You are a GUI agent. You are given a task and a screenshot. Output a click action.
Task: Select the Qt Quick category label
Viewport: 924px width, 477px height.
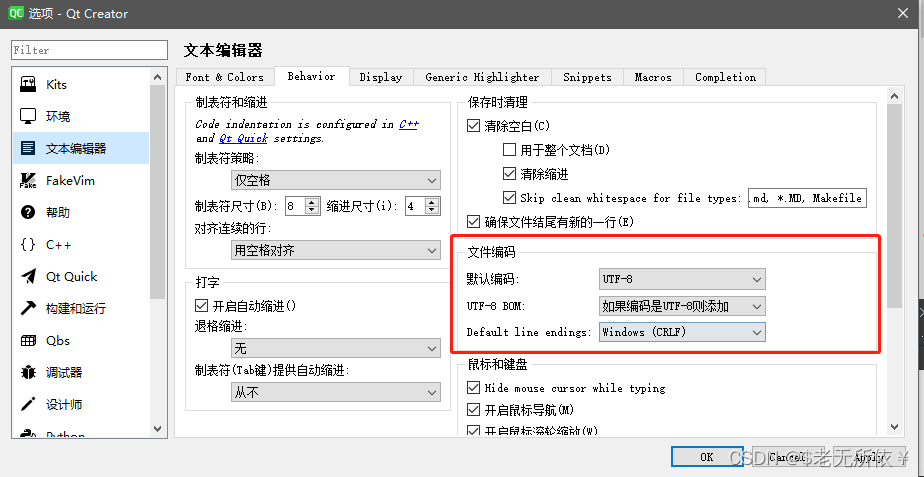point(71,277)
